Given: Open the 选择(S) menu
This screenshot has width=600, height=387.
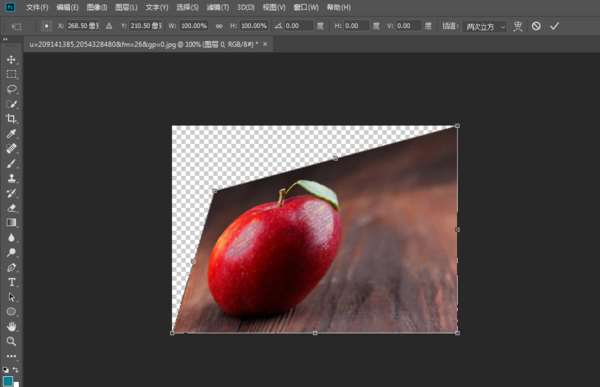Looking at the screenshot, I should [x=187, y=7].
